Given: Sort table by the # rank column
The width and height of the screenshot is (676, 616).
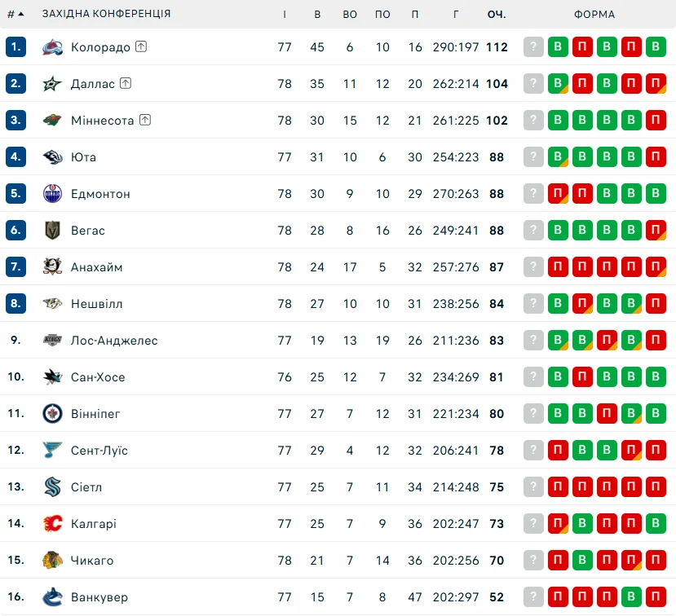Looking at the screenshot, I should (x=15, y=14).
